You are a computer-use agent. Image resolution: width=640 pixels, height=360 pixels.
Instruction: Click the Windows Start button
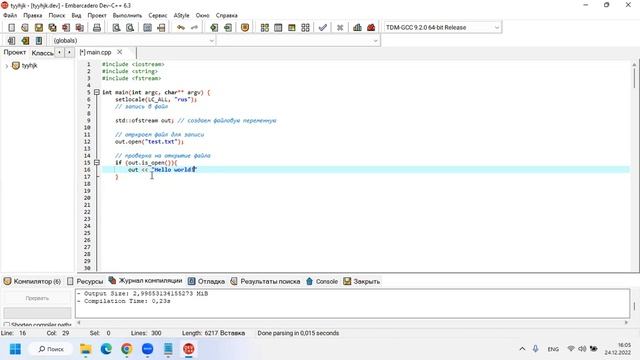pyautogui.click(x=15, y=349)
